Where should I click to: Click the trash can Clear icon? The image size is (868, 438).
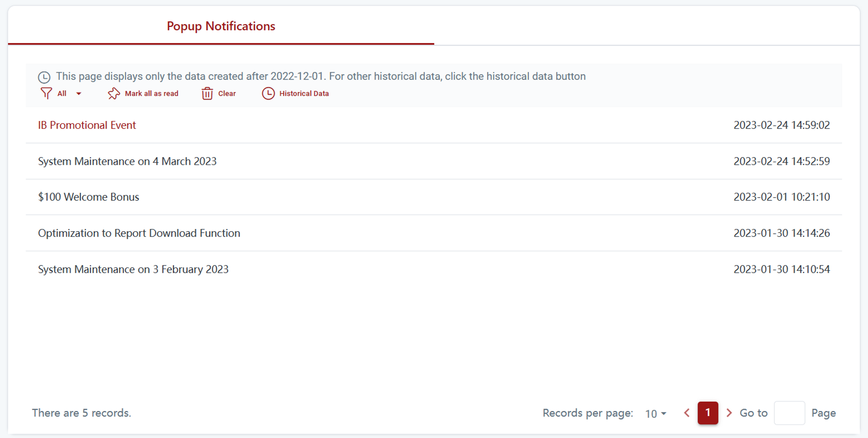(x=207, y=93)
